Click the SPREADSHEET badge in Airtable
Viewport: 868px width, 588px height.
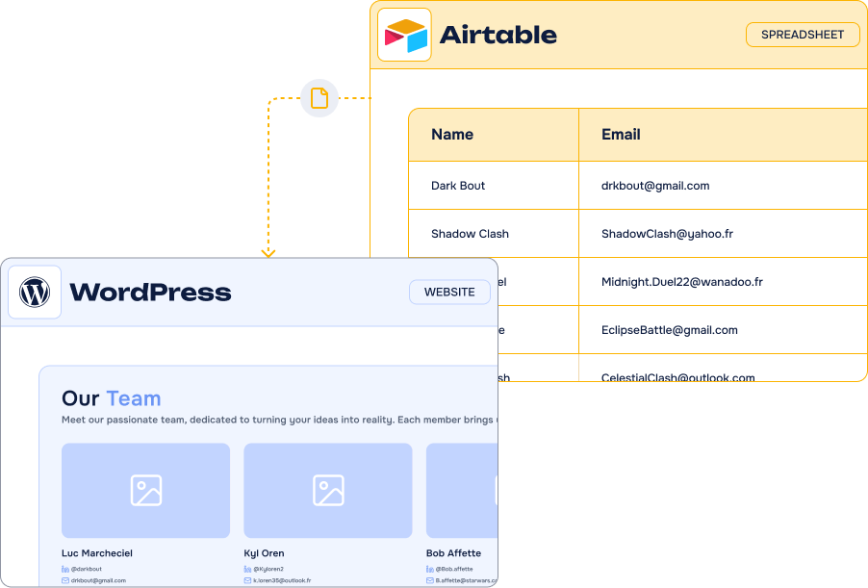pos(803,35)
